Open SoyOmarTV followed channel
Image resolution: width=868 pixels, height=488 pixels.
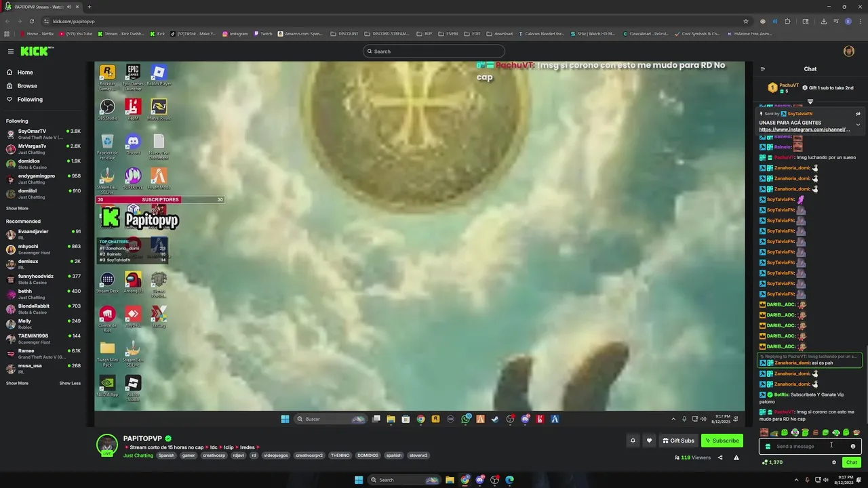pyautogui.click(x=43, y=134)
